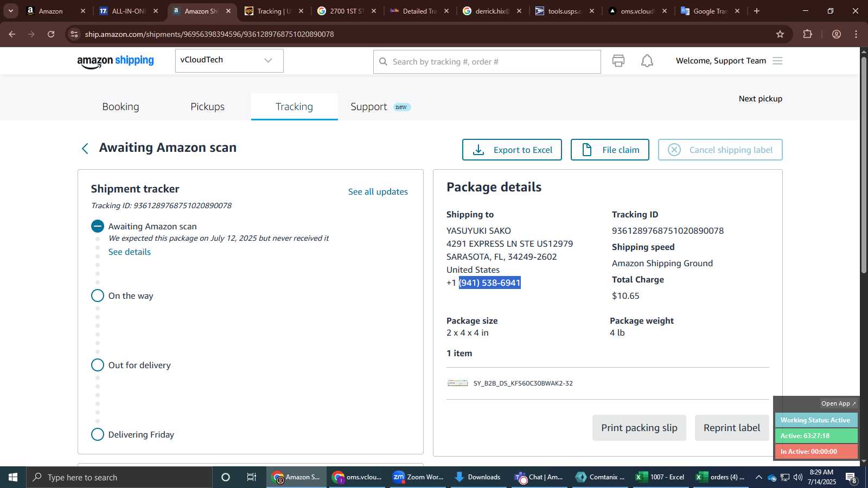
Task: Click Working Status: Active indicator
Action: point(816,420)
